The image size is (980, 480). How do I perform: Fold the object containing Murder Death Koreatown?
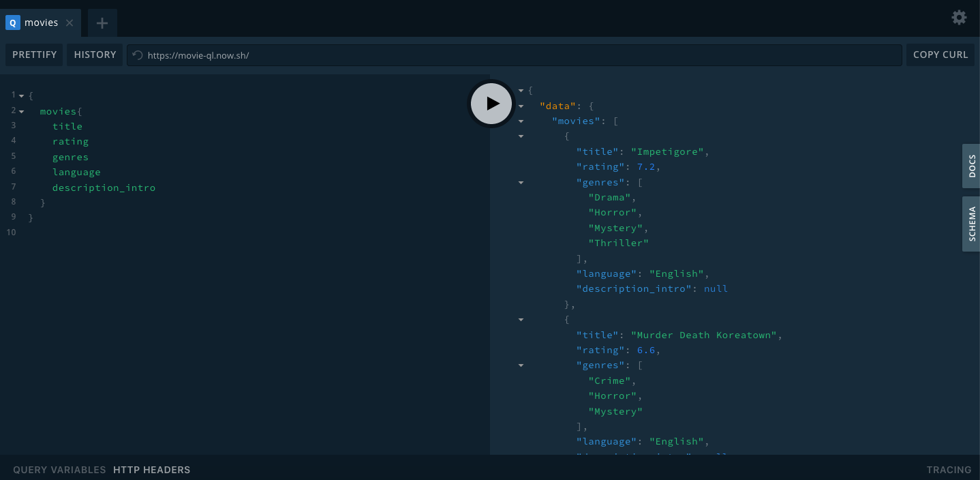[521, 319]
